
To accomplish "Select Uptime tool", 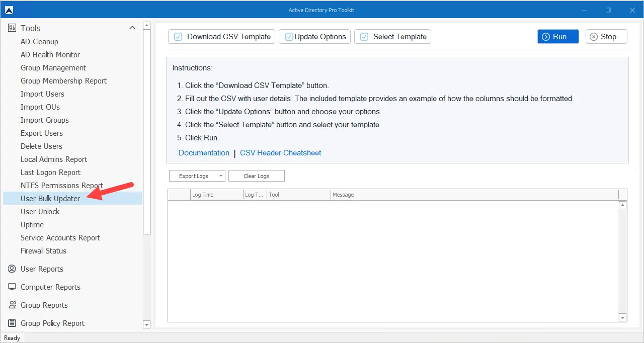I will [x=32, y=225].
